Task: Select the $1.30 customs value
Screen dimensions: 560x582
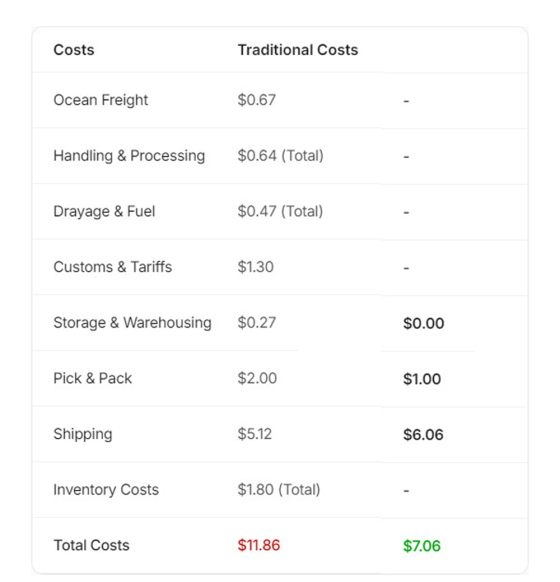Action: point(256,267)
